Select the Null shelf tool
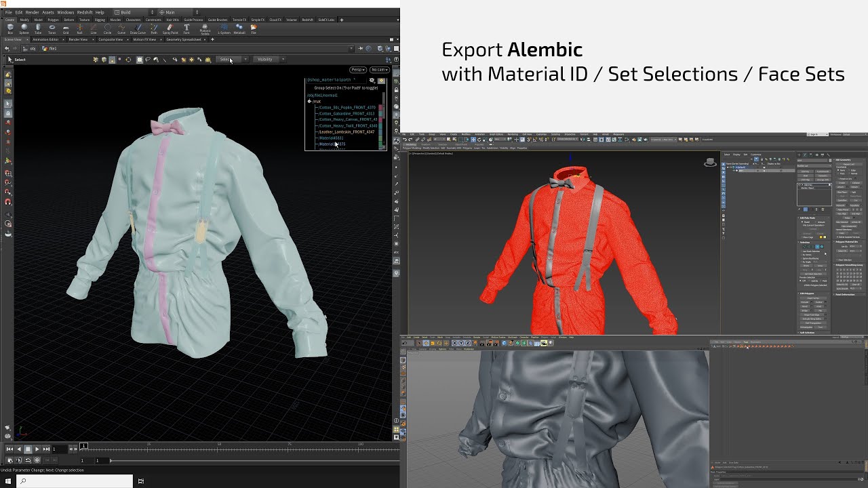 79,29
